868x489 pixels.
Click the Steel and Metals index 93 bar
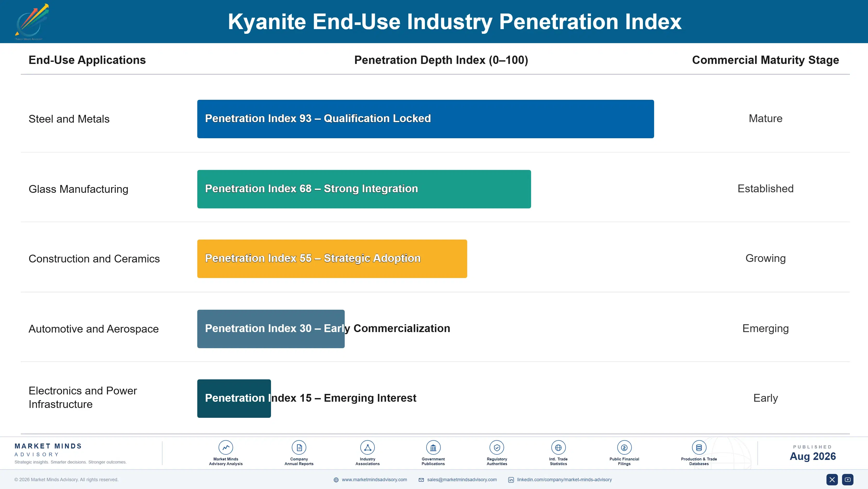pyautogui.click(x=426, y=119)
